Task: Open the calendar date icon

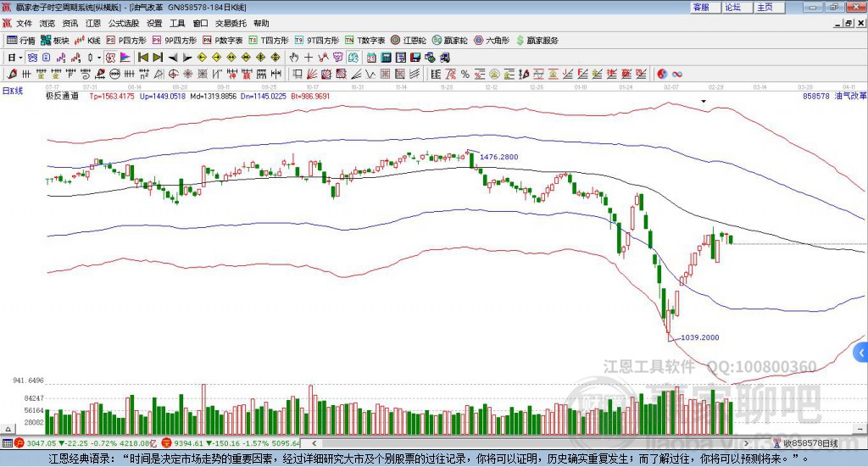Action: pos(371,58)
